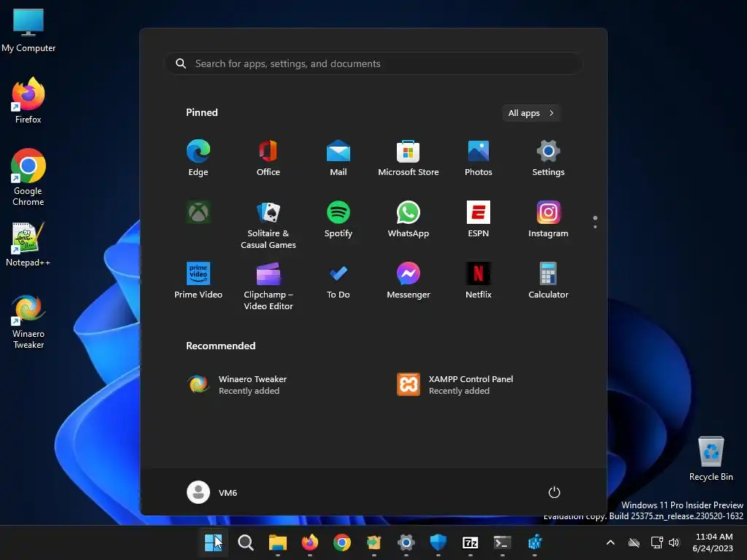
Task: Open the power options button
Action: click(554, 492)
